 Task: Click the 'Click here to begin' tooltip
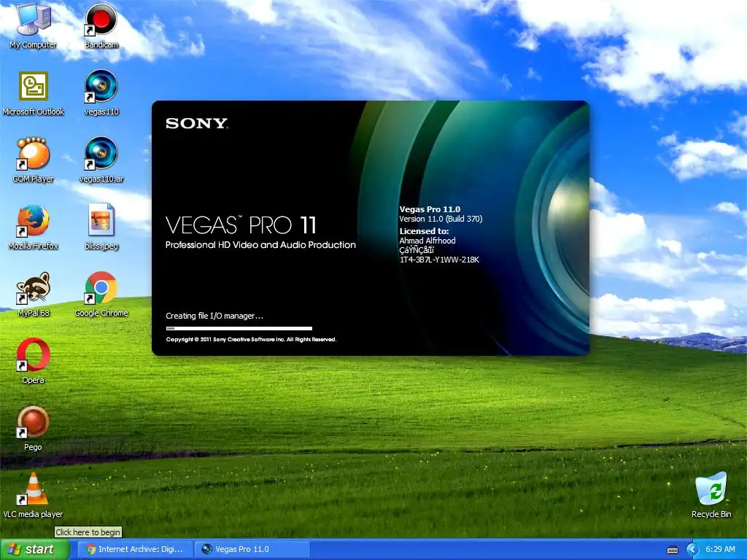pyautogui.click(x=88, y=532)
